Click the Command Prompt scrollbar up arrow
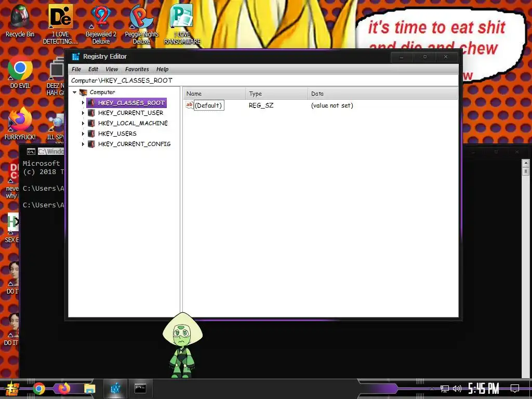Image resolution: width=532 pixels, height=399 pixels. click(x=526, y=163)
